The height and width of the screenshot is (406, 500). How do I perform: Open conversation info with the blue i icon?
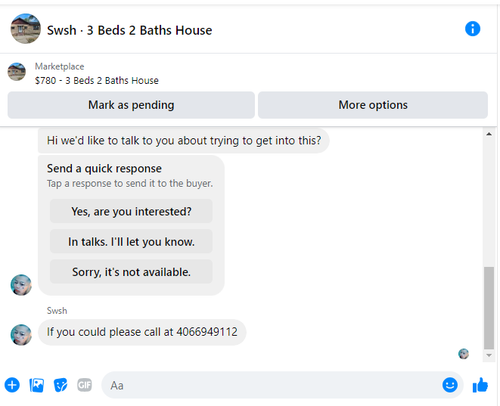click(472, 29)
